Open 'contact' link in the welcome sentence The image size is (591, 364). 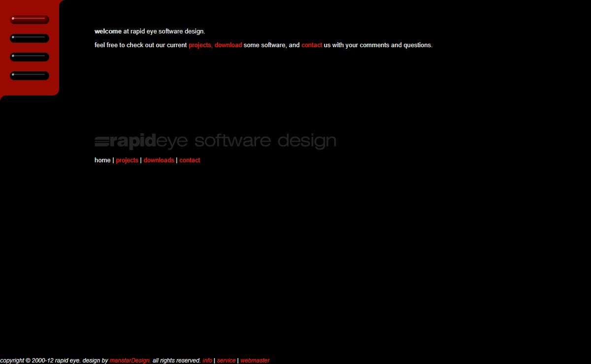(312, 45)
